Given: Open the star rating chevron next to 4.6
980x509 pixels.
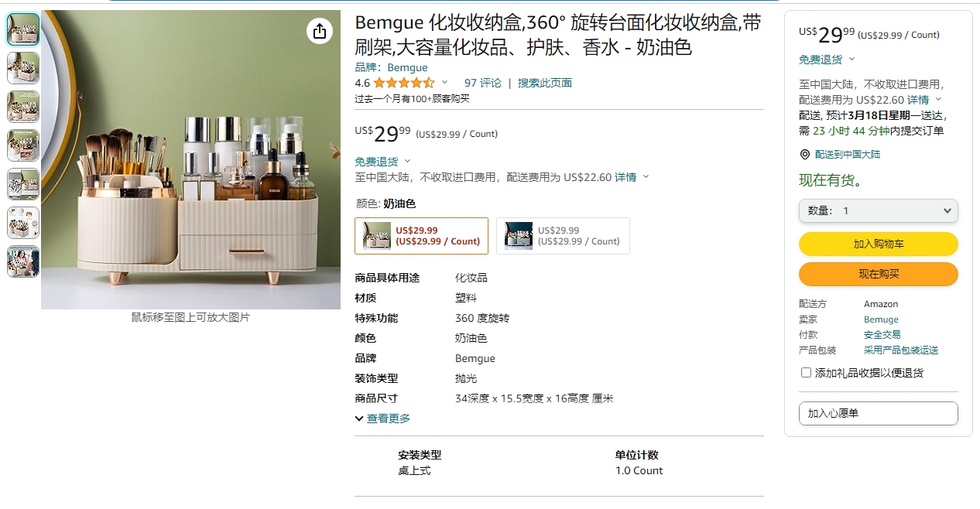Looking at the screenshot, I should 444,83.
